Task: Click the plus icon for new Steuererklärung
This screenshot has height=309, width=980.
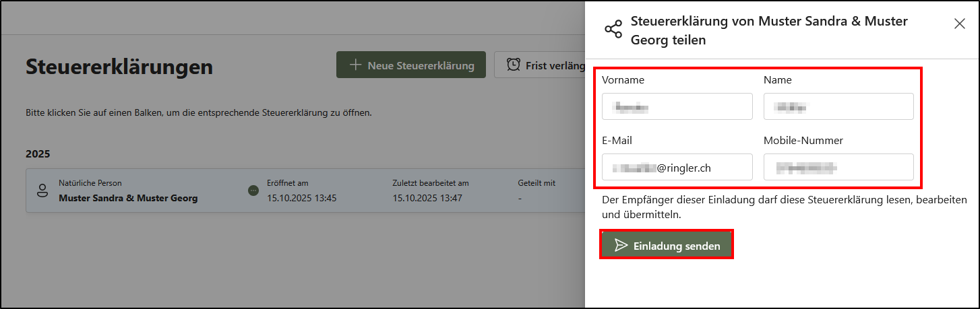Action: coord(355,65)
